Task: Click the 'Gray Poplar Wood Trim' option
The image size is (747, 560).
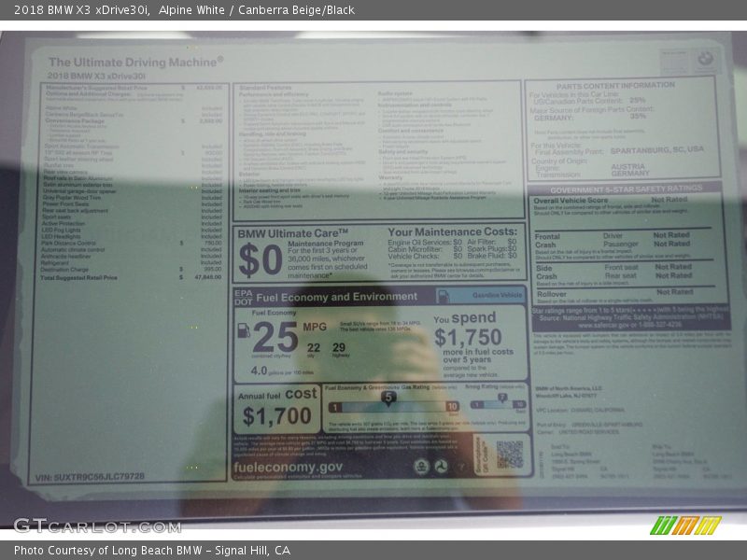Action: [72, 198]
